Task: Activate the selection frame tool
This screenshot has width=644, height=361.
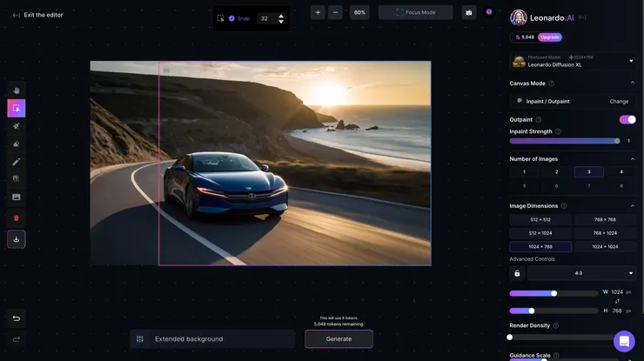Action: point(16,108)
